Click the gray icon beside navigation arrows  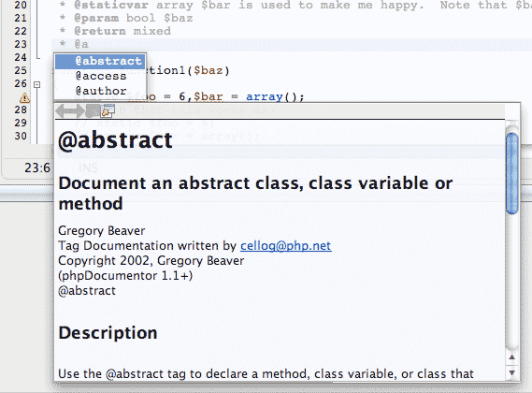click(x=93, y=110)
